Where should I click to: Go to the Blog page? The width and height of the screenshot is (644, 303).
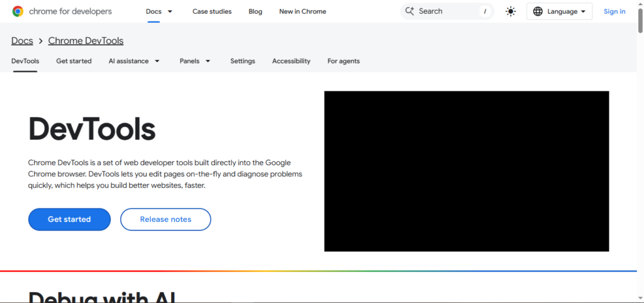tap(255, 11)
